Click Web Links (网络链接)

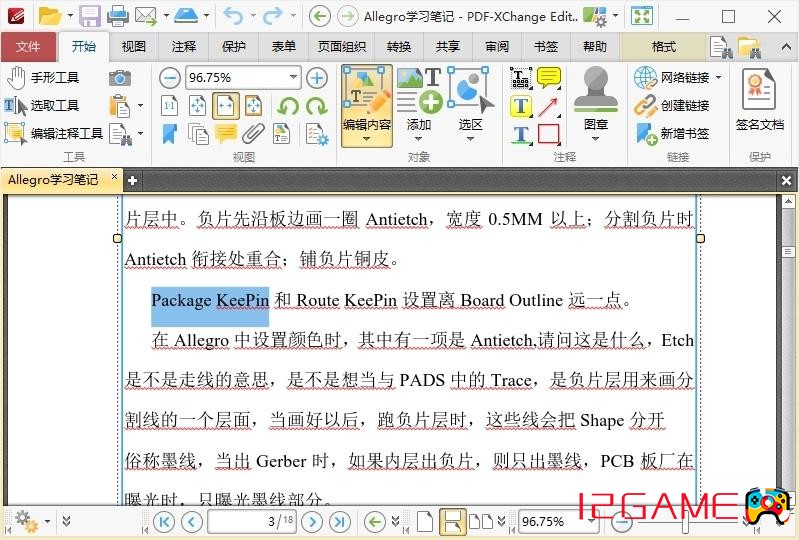pos(672,77)
